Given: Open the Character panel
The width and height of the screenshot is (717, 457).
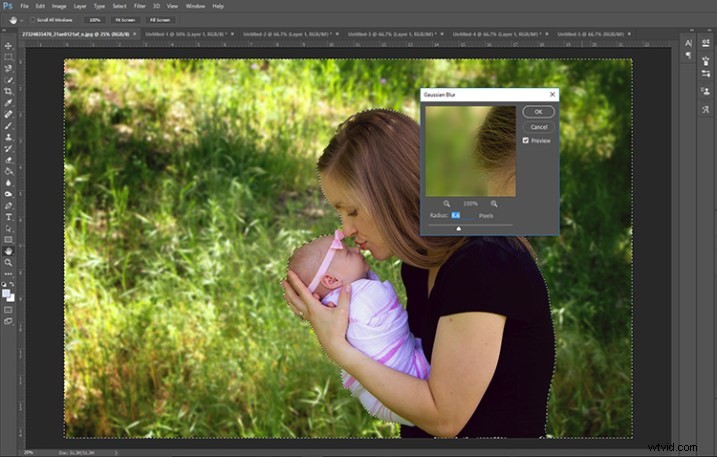Looking at the screenshot, I should (688, 43).
